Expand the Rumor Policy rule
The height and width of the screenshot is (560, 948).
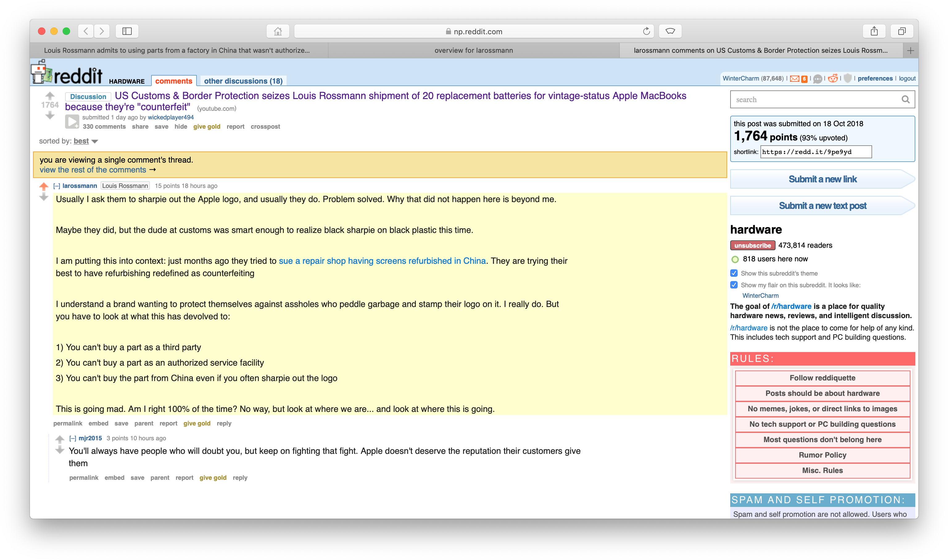coord(822,455)
